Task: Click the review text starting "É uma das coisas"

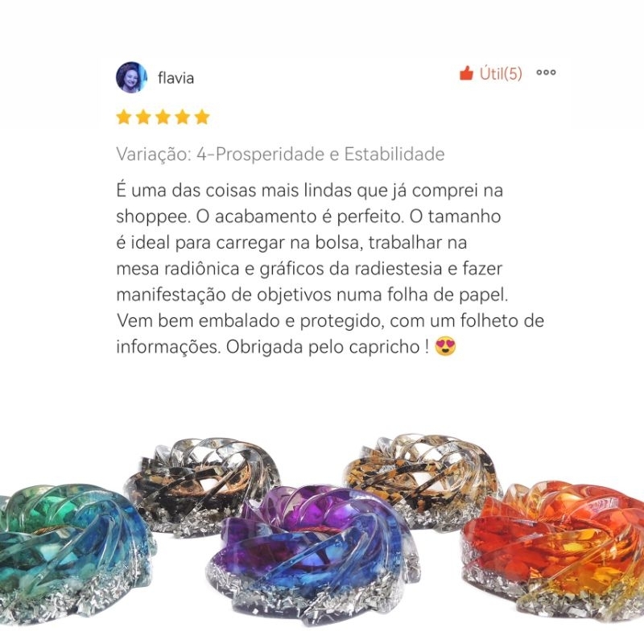Action: (330, 268)
